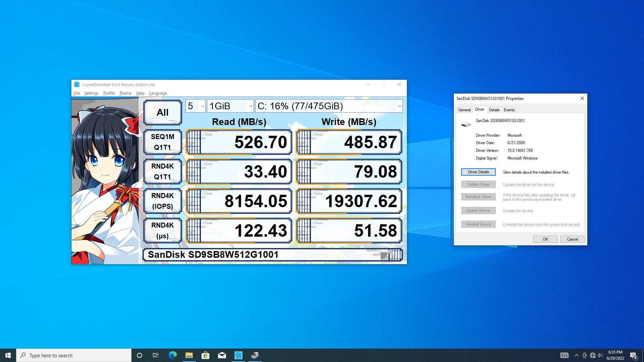
Task: Click the drive icon in Properties dialog
Action: point(466,125)
